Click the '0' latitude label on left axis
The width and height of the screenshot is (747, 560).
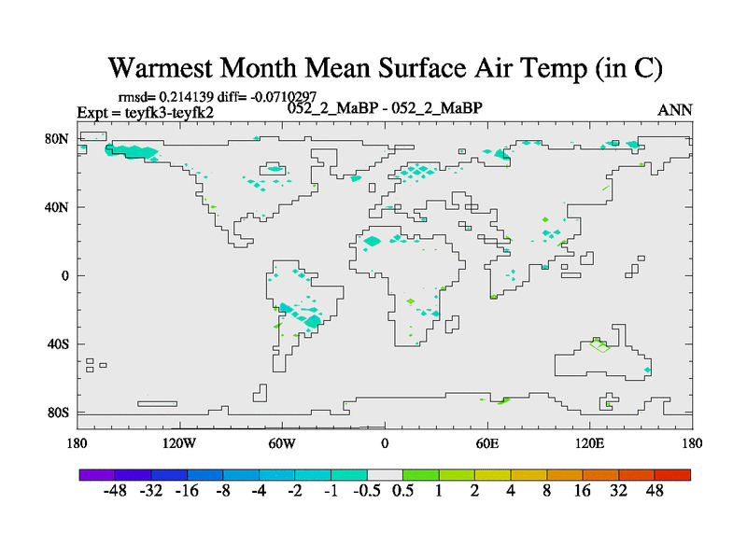(x=65, y=275)
